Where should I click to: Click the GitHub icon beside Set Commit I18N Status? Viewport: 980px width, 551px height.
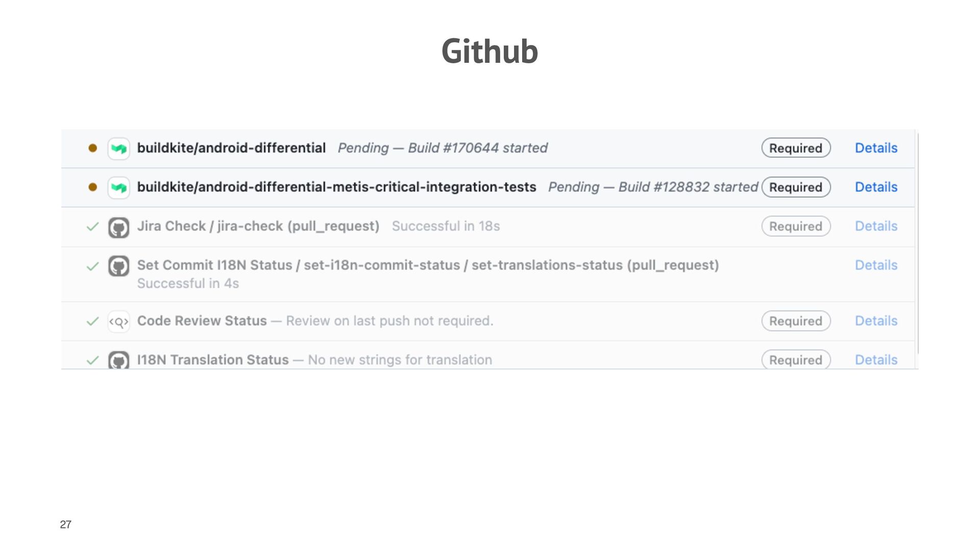pyautogui.click(x=118, y=266)
